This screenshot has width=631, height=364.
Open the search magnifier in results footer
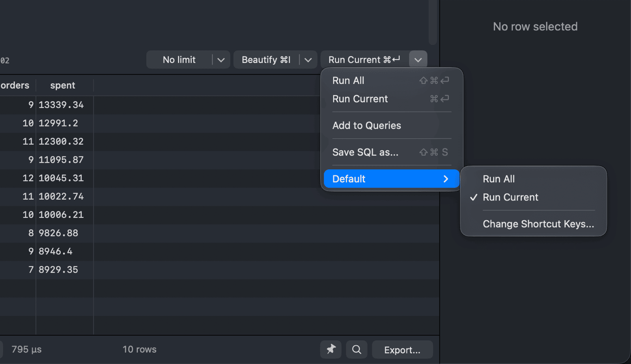point(357,349)
